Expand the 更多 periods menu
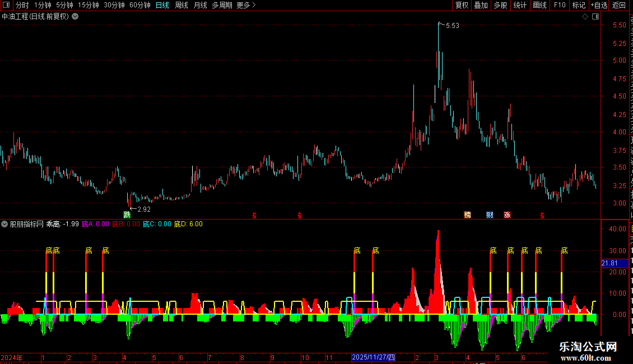The width and height of the screenshot is (633, 364). (246, 5)
